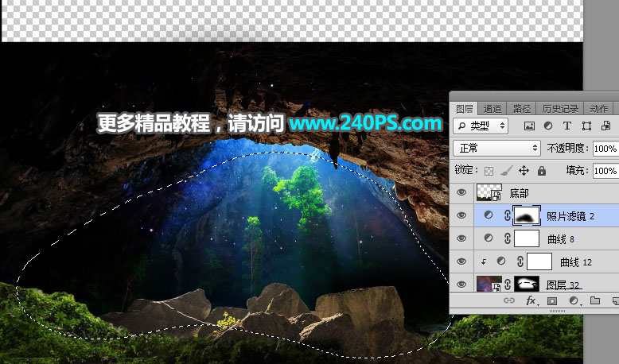619x364 pixels.
Task: Open the 历史记录 tab
Action: [x=560, y=108]
